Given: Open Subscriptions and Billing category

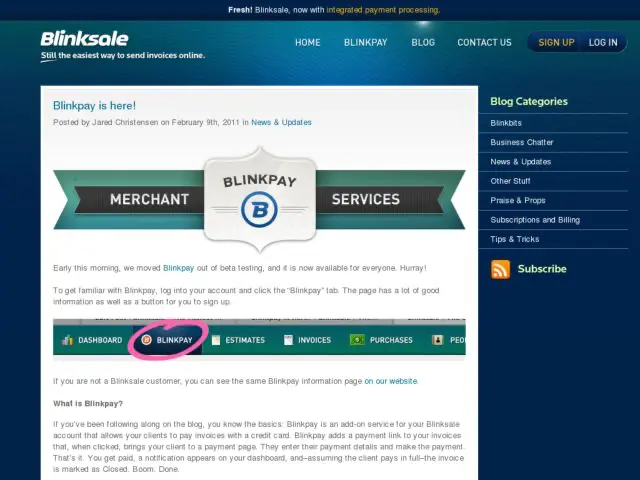Looking at the screenshot, I should point(535,220).
